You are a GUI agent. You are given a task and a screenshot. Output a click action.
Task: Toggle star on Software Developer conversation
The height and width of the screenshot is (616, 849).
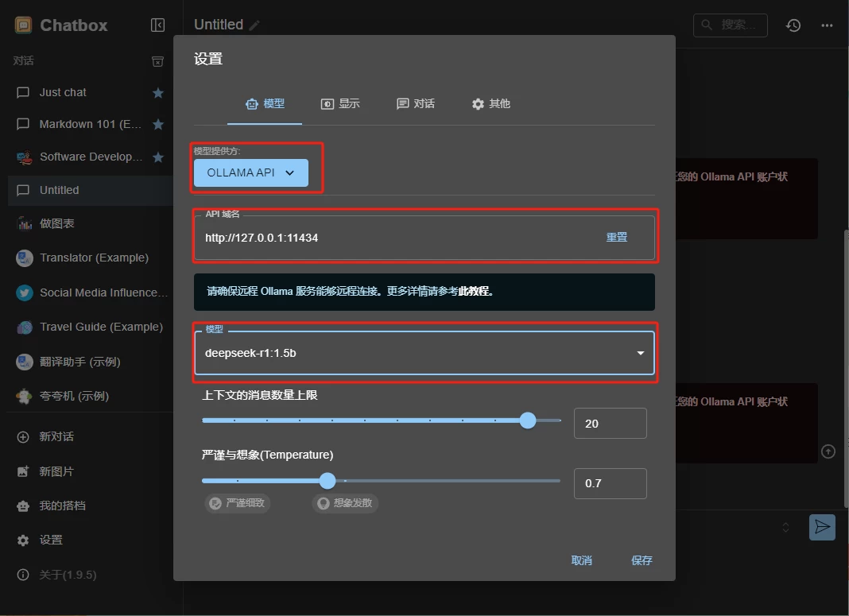pyautogui.click(x=158, y=157)
